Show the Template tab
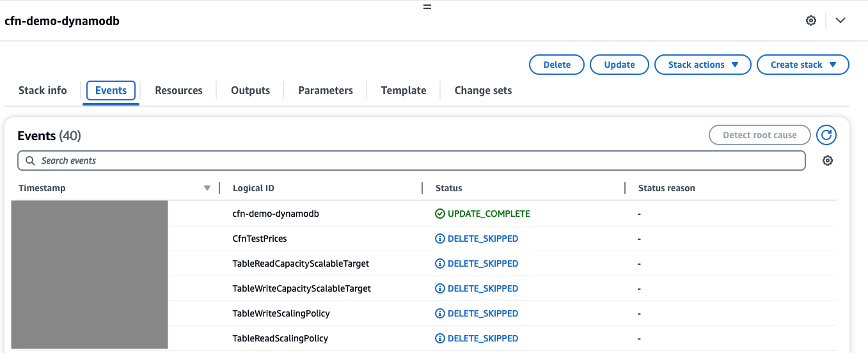The width and height of the screenshot is (868, 353). pyautogui.click(x=404, y=90)
